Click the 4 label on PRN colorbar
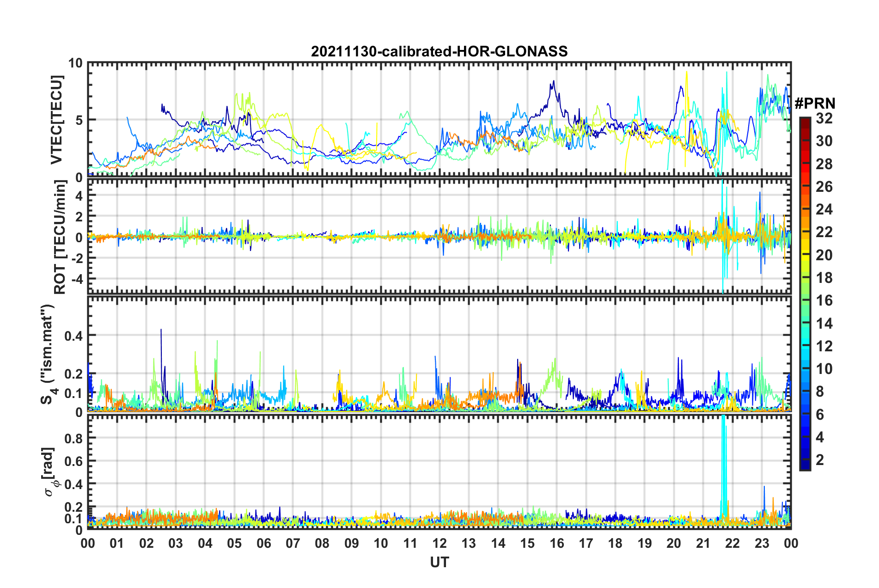The image size is (879, 588). 820,437
